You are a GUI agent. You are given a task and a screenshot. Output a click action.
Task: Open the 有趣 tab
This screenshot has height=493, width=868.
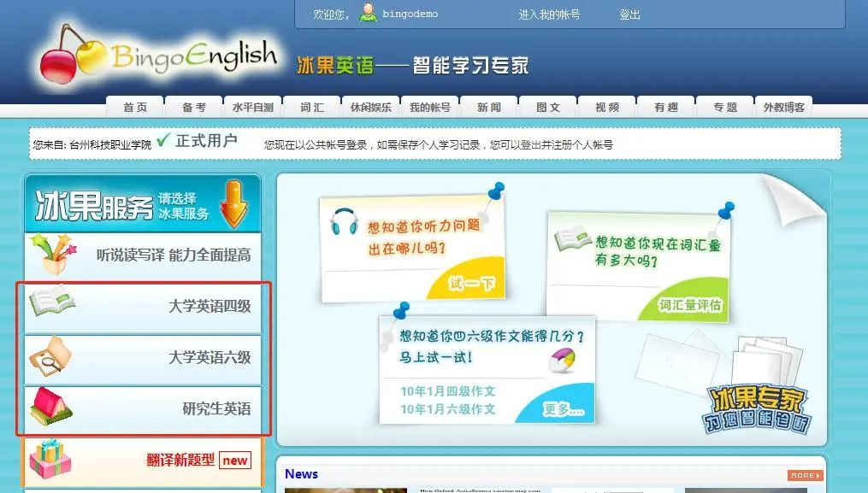coord(666,107)
